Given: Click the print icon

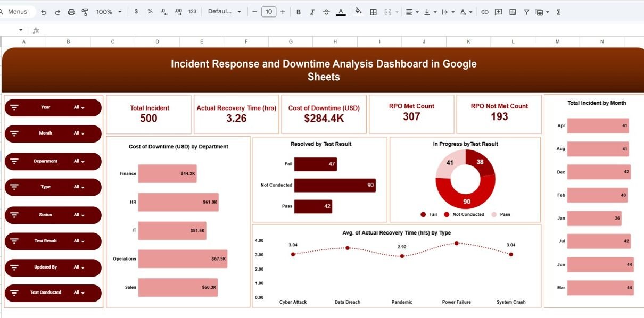Looking at the screenshot, I should pyautogui.click(x=71, y=12).
